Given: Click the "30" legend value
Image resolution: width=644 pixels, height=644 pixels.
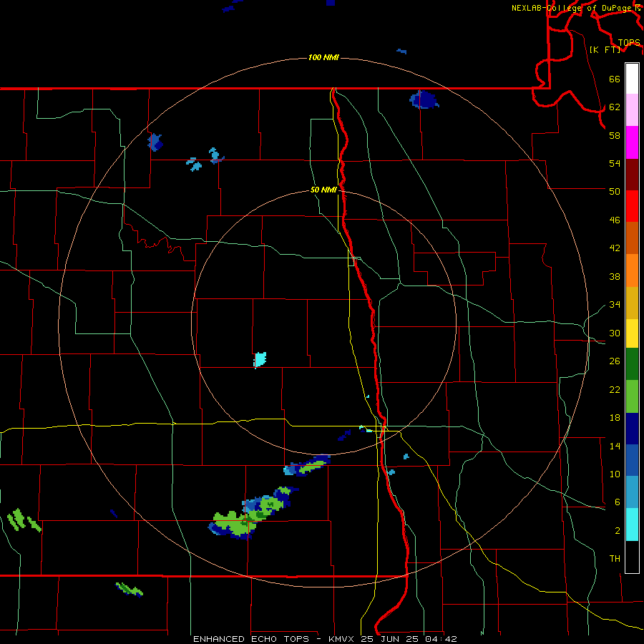Looking at the screenshot, I should tap(615, 333).
